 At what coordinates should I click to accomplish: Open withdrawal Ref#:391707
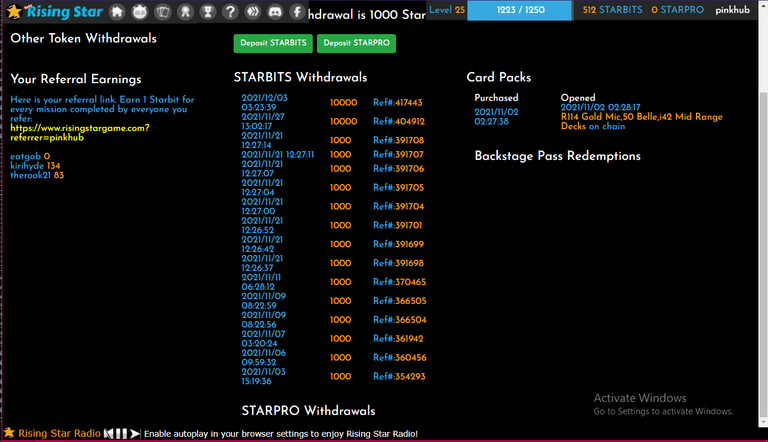click(398, 155)
